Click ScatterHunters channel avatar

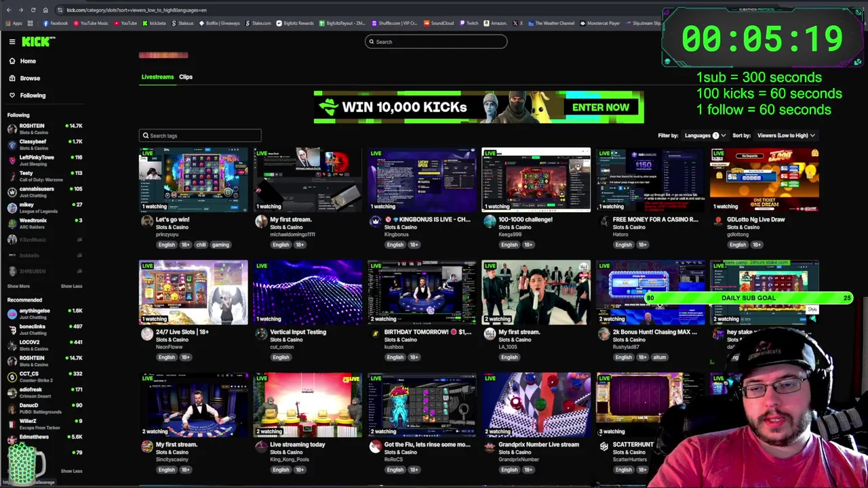tap(604, 446)
